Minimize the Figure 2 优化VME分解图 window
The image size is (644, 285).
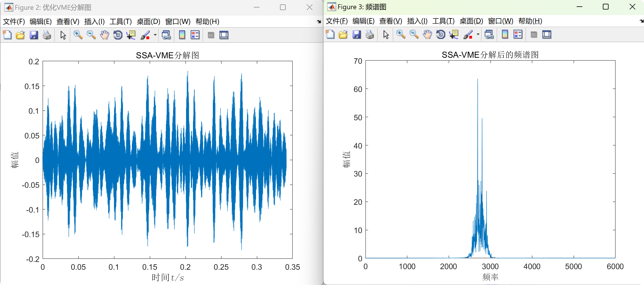click(x=257, y=7)
